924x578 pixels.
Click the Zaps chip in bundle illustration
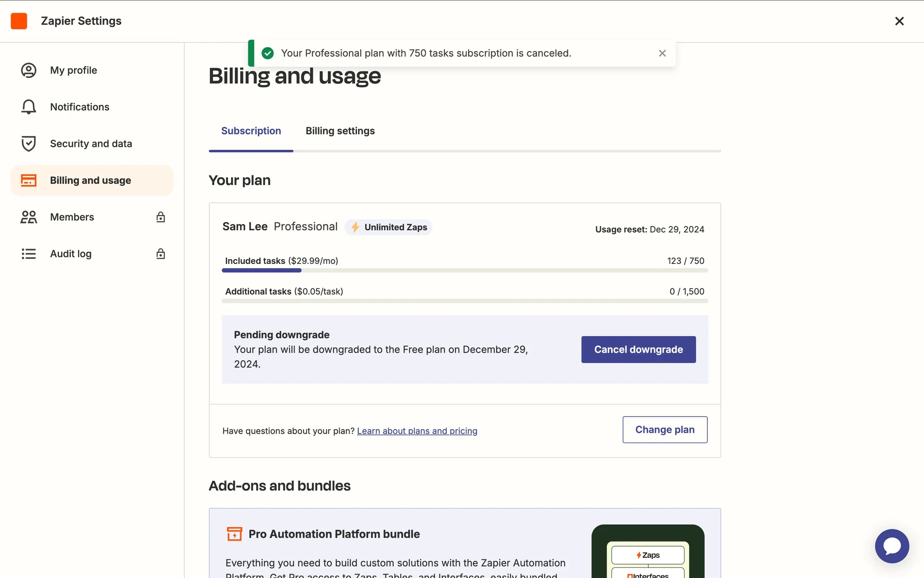pos(648,555)
